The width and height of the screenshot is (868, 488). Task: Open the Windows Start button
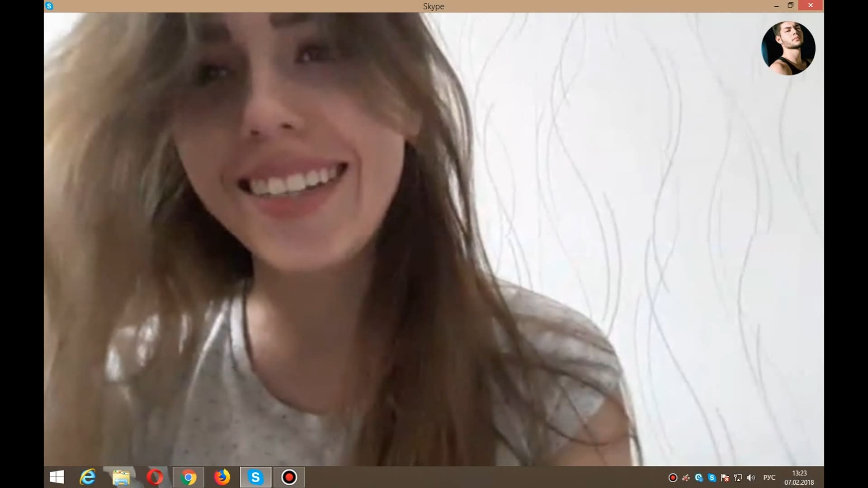[57, 477]
